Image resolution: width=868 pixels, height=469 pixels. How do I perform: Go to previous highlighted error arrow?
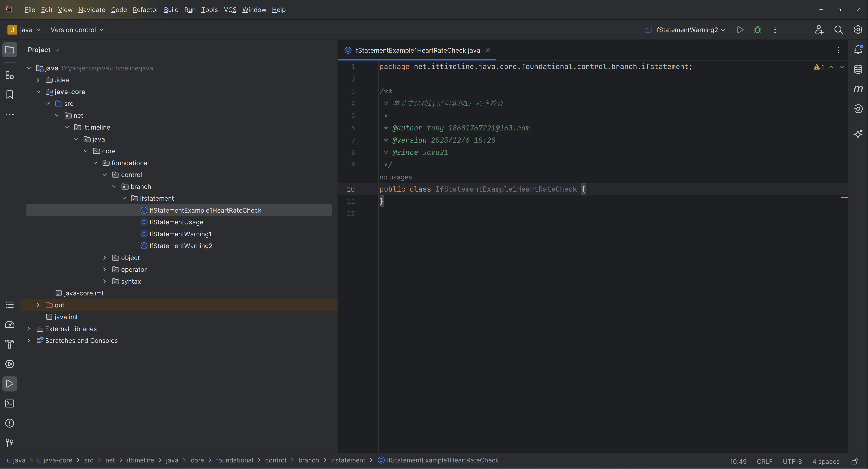831,67
